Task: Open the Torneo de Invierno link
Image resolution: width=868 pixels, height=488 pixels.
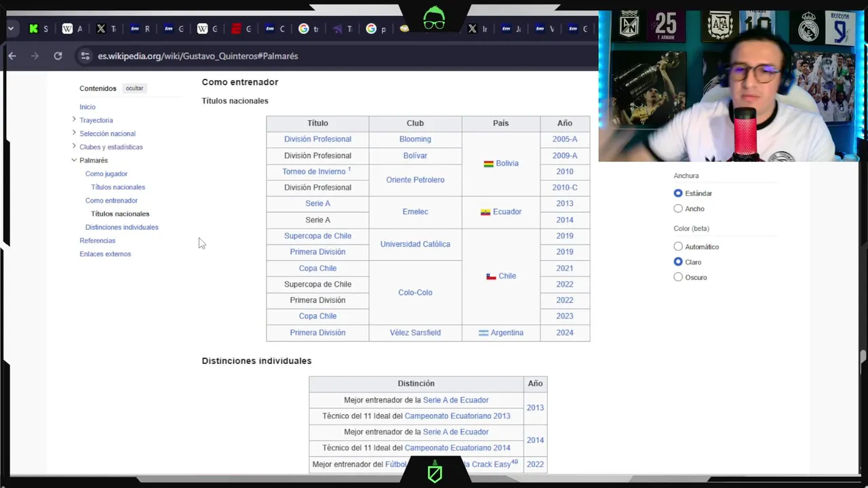Action: tap(314, 171)
